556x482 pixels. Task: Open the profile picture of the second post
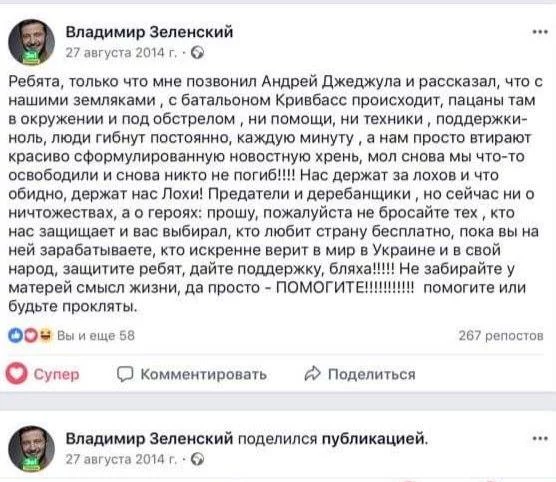coord(32,449)
